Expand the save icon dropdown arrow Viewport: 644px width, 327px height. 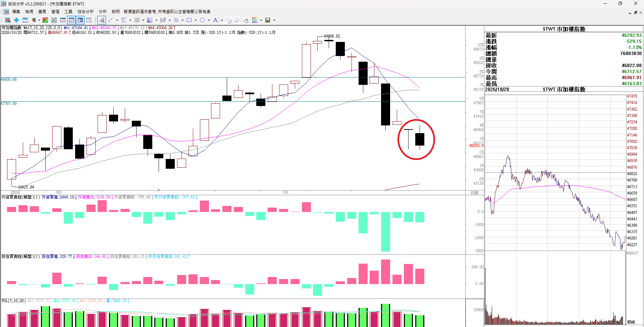pyautogui.click(x=274, y=20)
